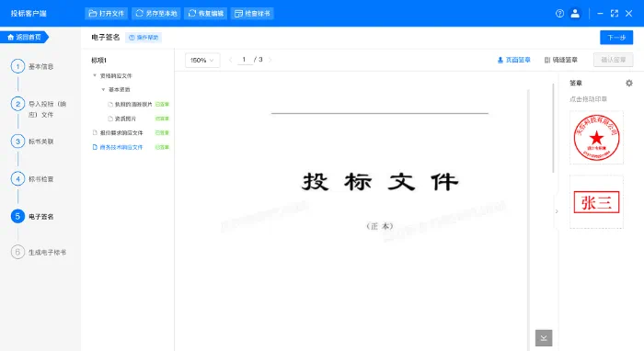The width and height of the screenshot is (644, 351).
Task: Go to step 1 基本信息
Action: [32, 66]
